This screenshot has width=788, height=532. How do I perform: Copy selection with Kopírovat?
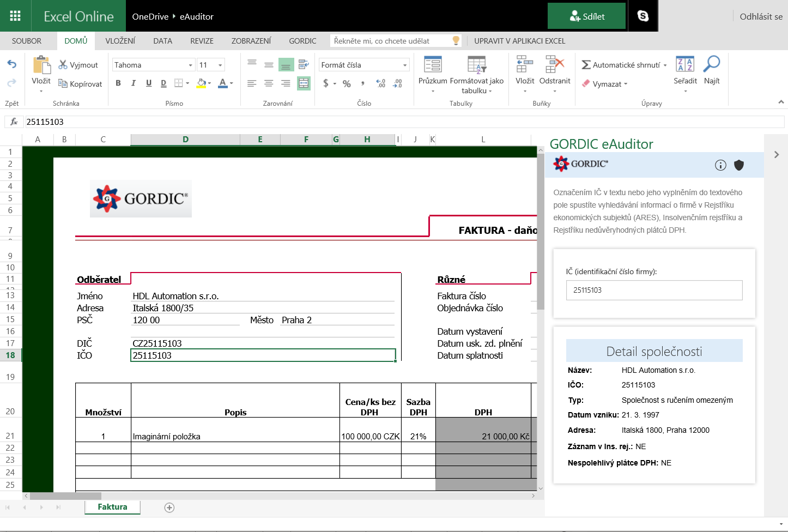80,84
